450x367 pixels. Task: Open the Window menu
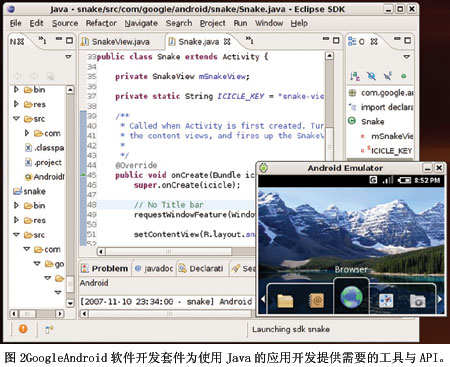(269, 23)
